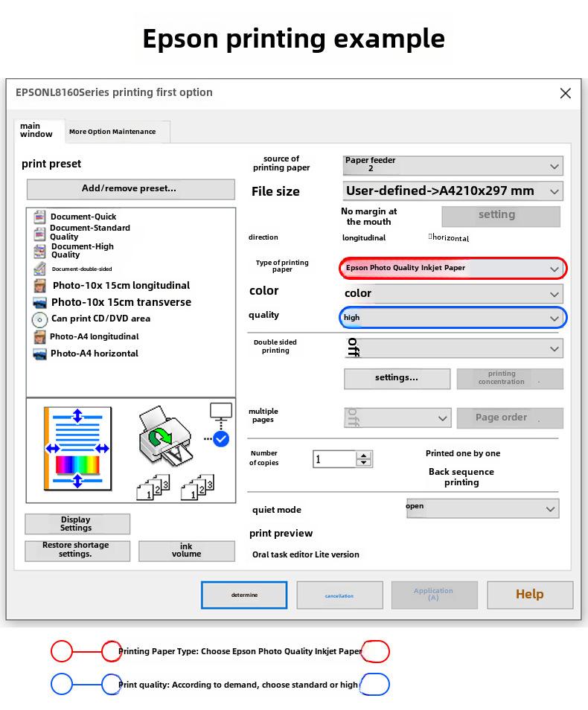Click the printer illustration in preview
This screenshot has width=588, height=710.
(x=165, y=436)
